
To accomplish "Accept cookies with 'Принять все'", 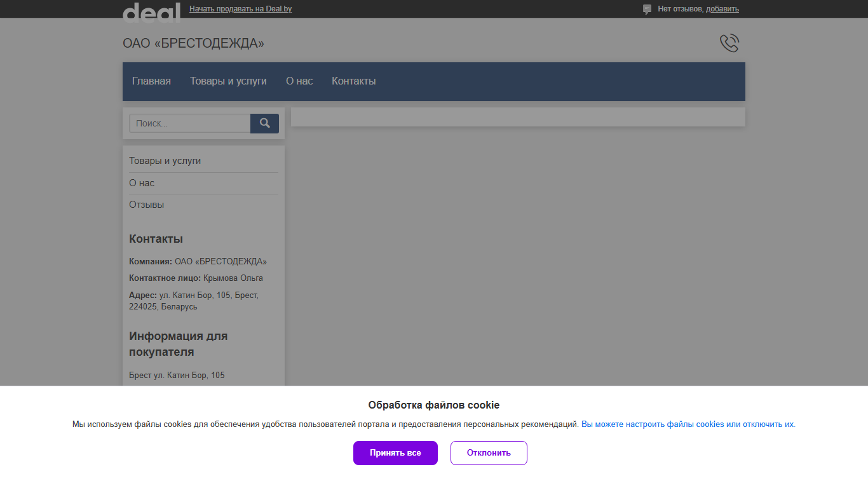I will click(395, 453).
